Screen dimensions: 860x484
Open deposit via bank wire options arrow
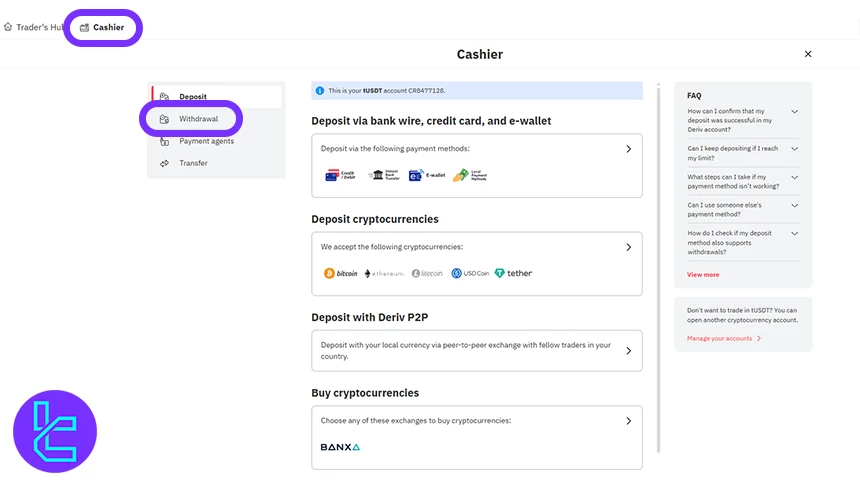(x=628, y=148)
